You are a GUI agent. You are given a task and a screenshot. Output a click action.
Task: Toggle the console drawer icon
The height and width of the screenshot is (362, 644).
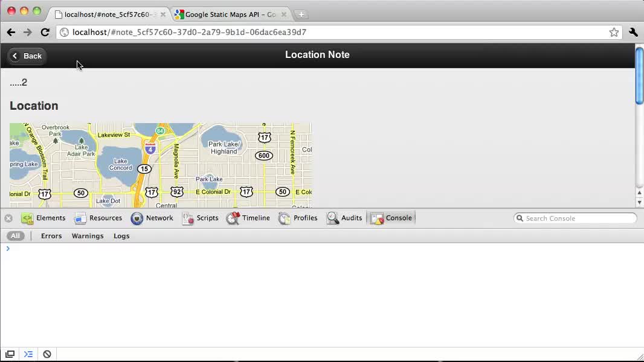click(x=28, y=354)
